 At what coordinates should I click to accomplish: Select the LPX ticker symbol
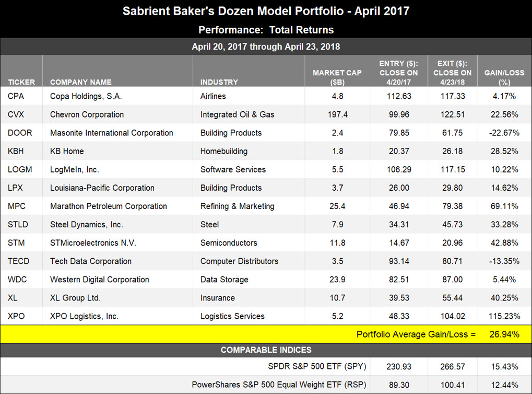tap(15, 188)
